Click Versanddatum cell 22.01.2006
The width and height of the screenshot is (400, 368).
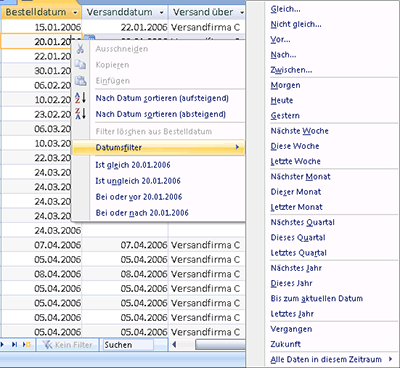point(125,27)
